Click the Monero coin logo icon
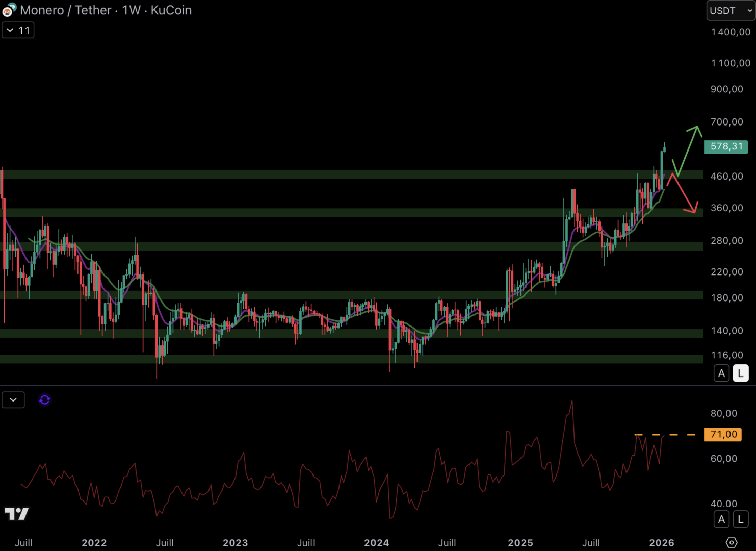 point(9,10)
